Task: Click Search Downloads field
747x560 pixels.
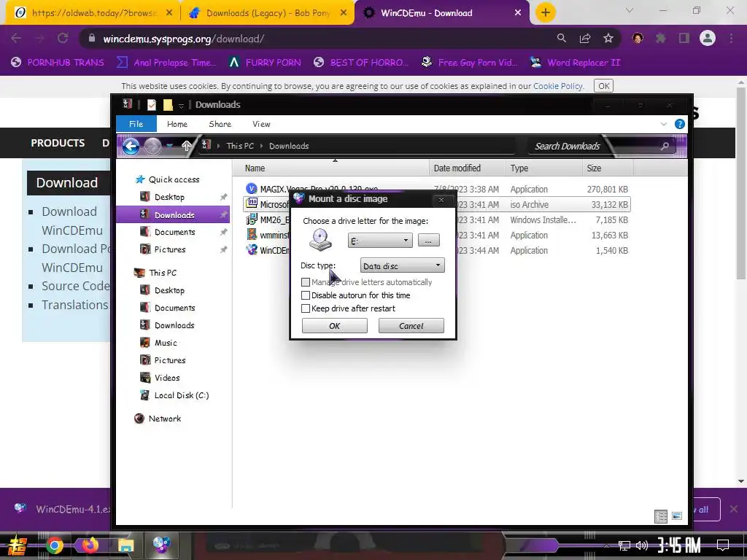Action: [x=600, y=146]
